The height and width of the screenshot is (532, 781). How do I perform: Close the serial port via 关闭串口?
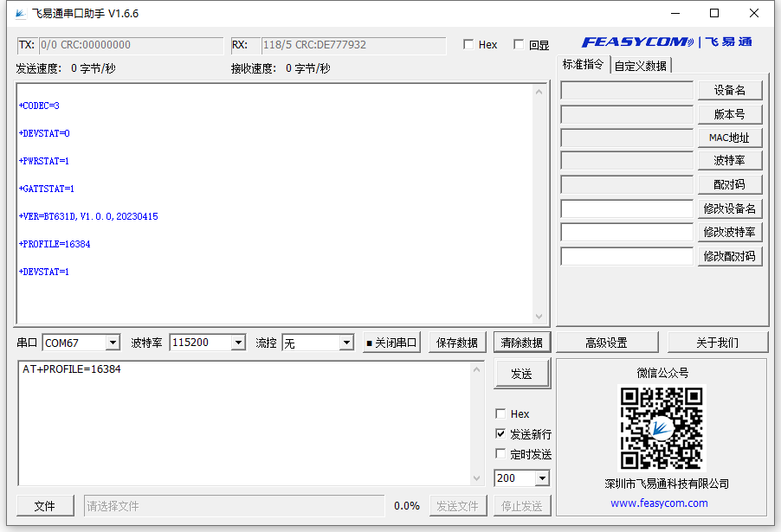(391, 342)
